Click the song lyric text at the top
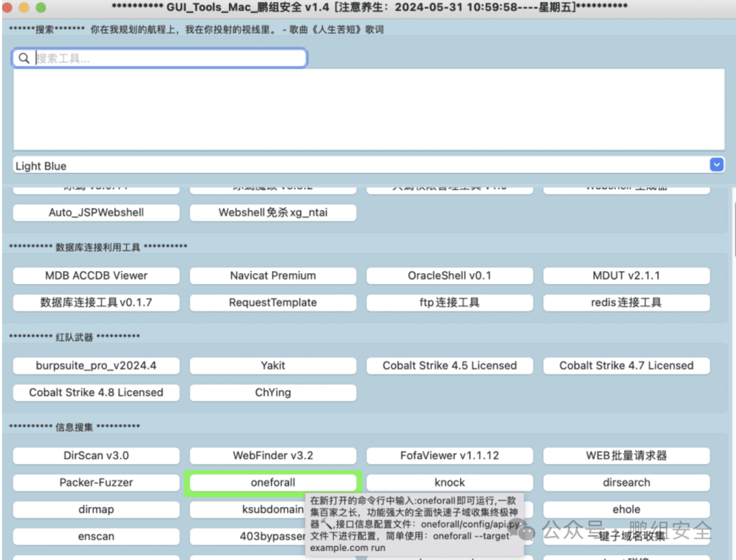The image size is (736, 560). coord(237,29)
